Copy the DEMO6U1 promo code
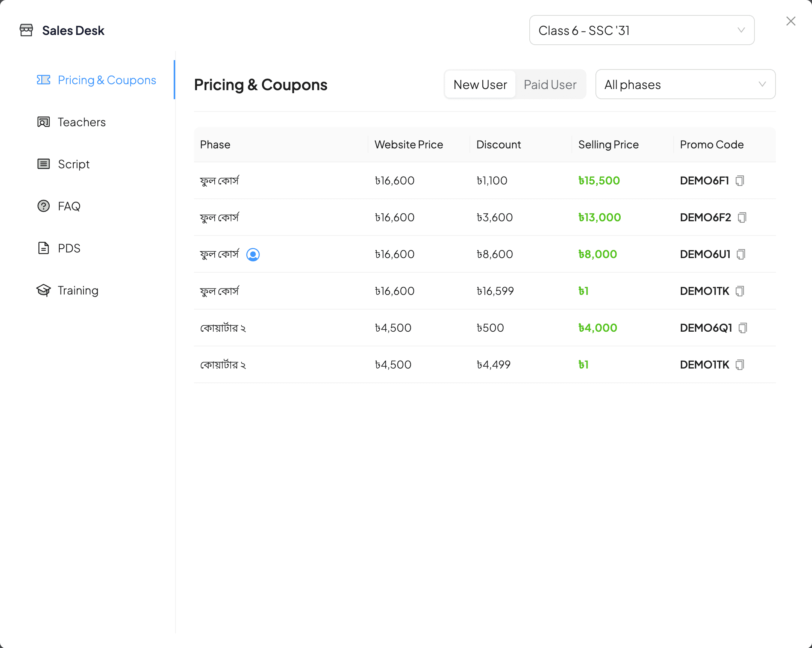This screenshot has width=812, height=648. [x=741, y=254]
